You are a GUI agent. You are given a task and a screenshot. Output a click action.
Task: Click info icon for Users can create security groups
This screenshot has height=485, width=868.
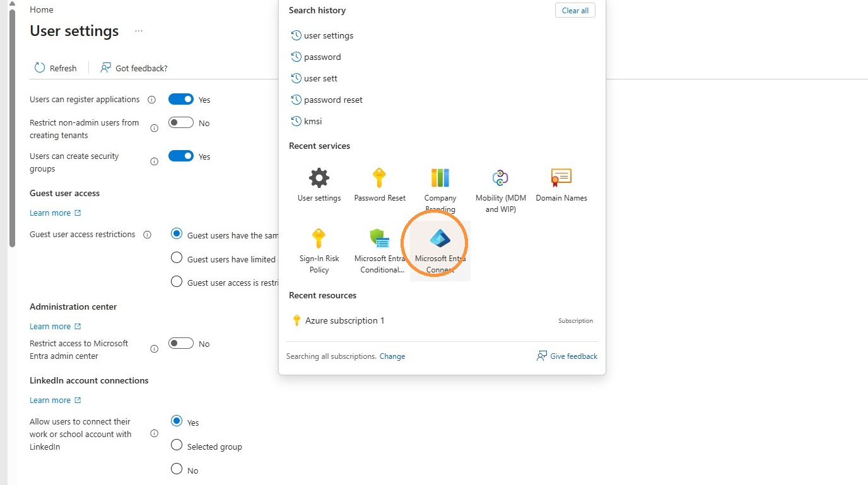click(154, 162)
